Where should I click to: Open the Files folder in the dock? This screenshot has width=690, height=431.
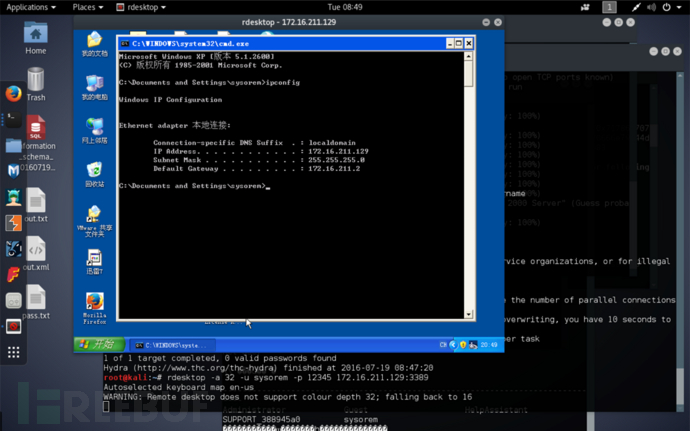point(14,145)
